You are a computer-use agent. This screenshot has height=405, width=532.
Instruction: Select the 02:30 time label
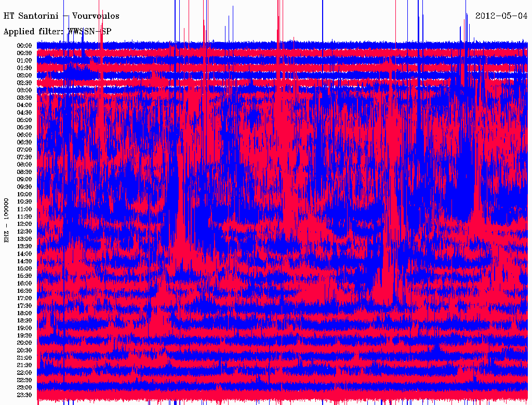tap(24, 83)
